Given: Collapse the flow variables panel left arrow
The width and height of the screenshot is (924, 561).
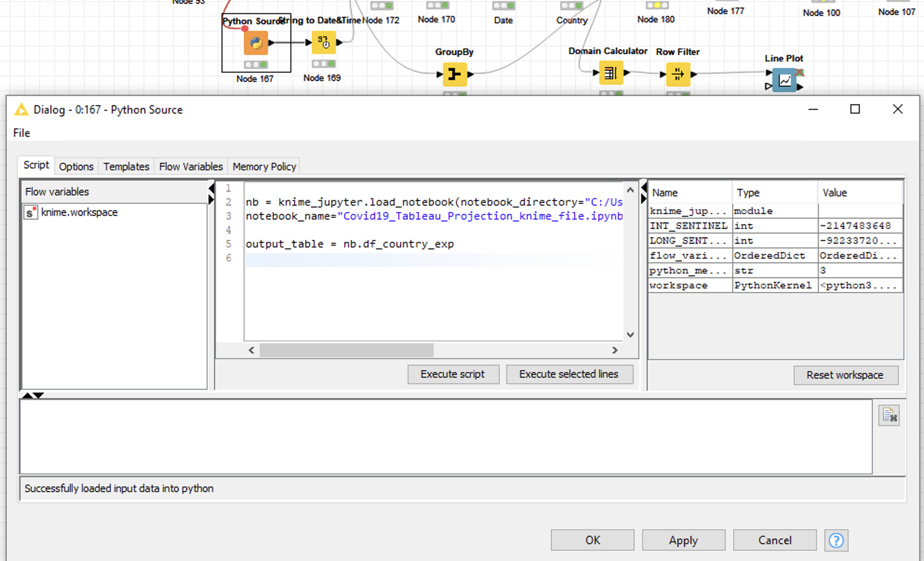Looking at the screenshot, I should 211,188.
